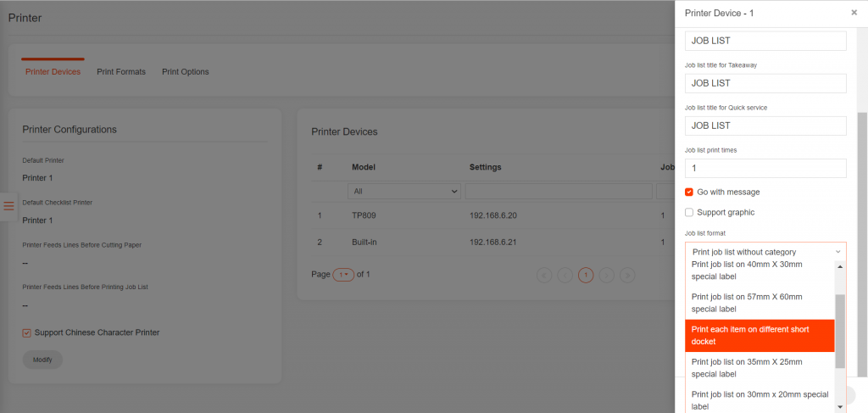Enable Support graphic checkbox
Image resolution: width=868 pixels, height=413 pixels.
point(689,212)
